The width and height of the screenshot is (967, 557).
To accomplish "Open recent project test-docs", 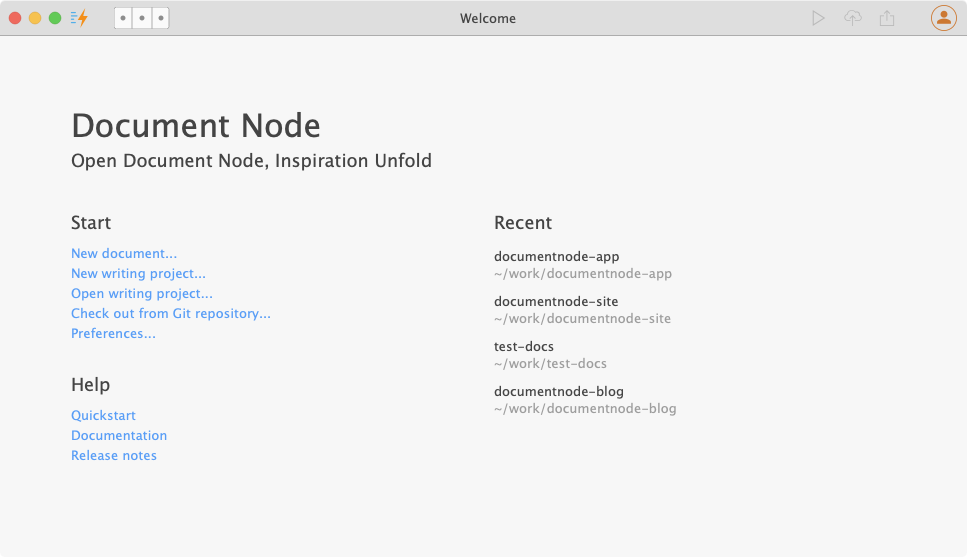I will pos(524,347).
